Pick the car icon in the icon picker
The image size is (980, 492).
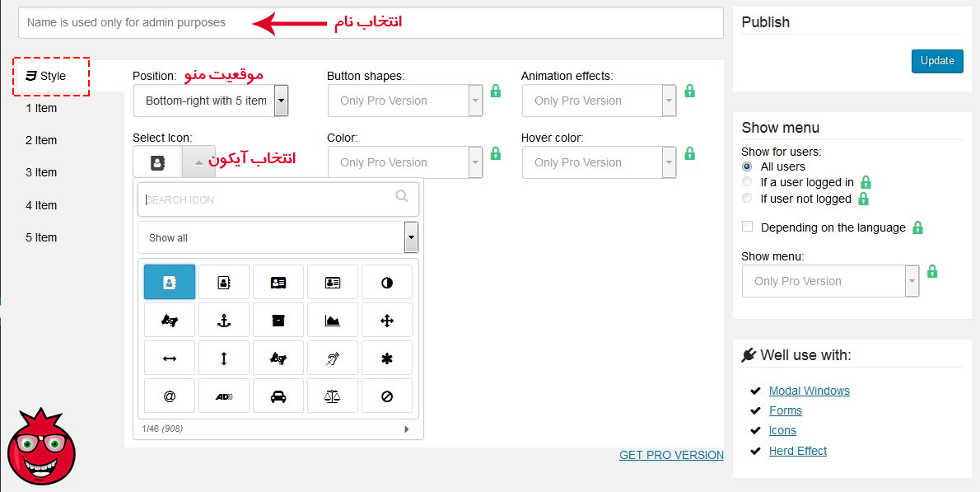point(278,395)
